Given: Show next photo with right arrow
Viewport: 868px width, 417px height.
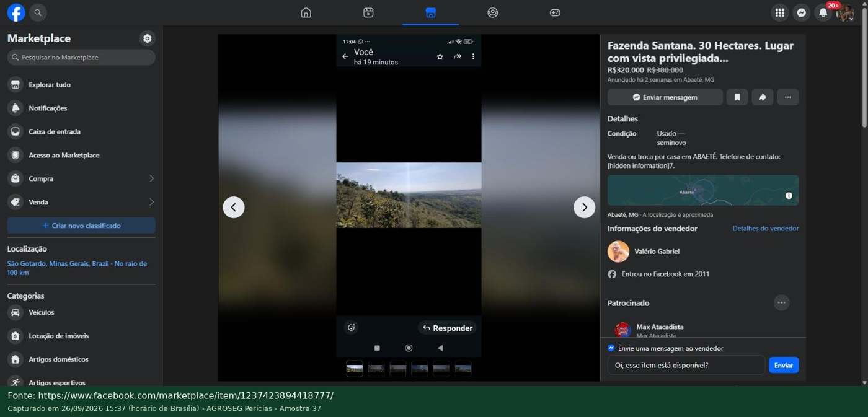Looking at the screenshot, I should click(x=584, y=207).
